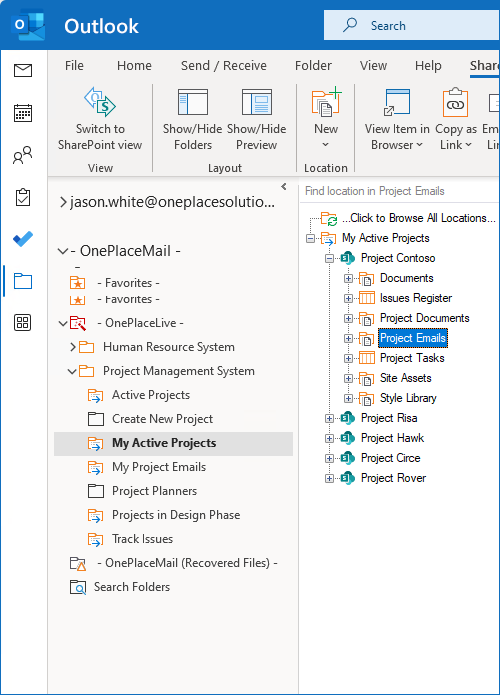The height and width of the screenshot is (695, 500).
Task: Open the Mail view in sidebar
Action: (23, 70)
